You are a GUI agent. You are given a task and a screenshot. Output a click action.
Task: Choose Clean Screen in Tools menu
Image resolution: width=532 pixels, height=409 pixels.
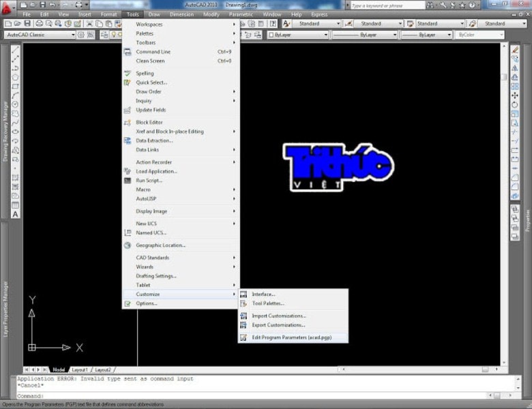pyautogui.click(x=181, y=61)
